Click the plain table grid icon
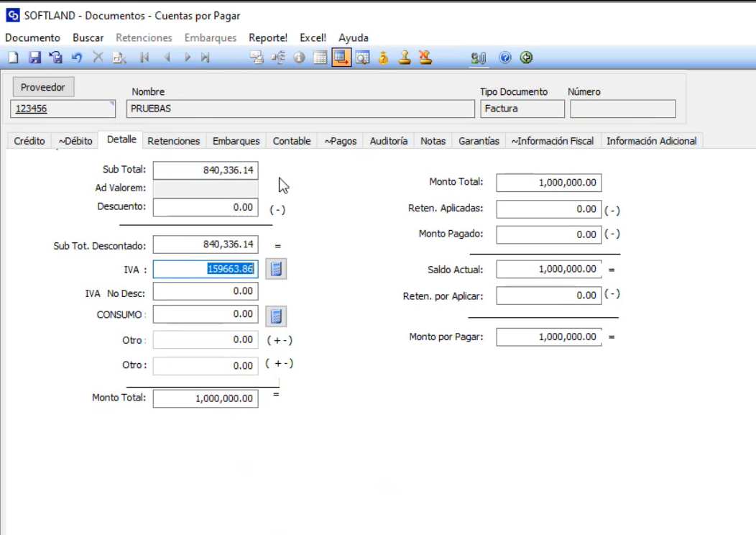756x535 pixels. [x=320, y=58]
